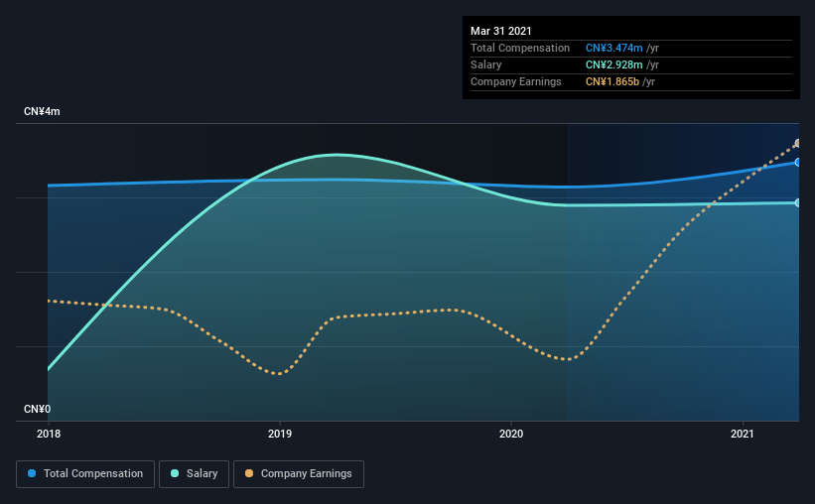
Task: Select the Total Compensation endpoint marker
Action: pyautogui.click(x=797, y=162)
